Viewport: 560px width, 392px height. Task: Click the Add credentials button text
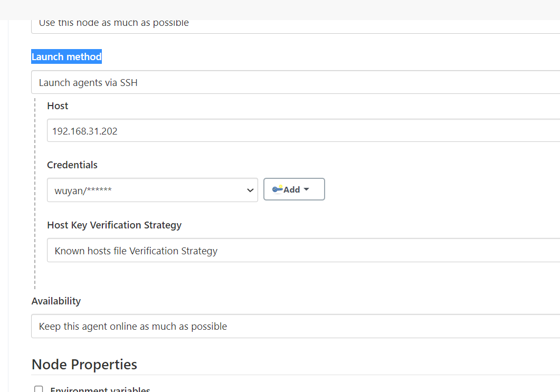point(291,189)
